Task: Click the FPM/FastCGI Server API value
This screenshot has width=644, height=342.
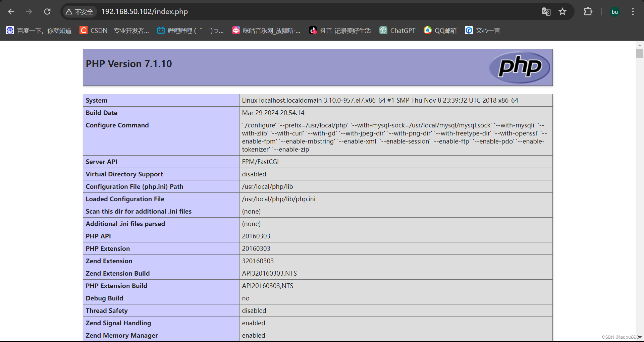Action: coord(260,162)
